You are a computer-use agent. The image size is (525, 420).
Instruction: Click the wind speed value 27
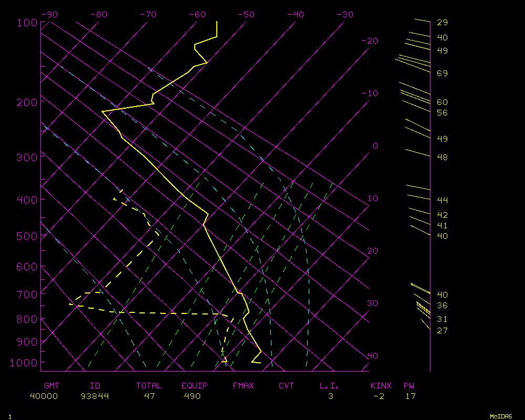point(442,331)
